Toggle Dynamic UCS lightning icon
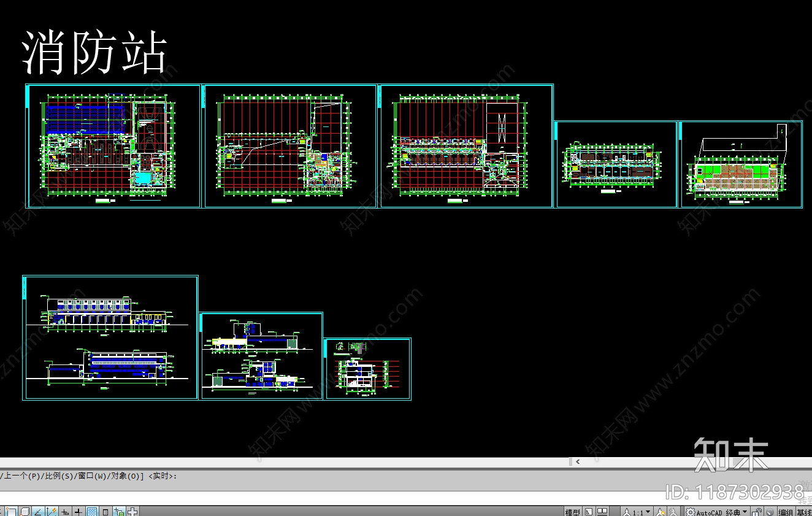This screenshot has height=516, width=812. pyautogui.click(x=52, y=511)
